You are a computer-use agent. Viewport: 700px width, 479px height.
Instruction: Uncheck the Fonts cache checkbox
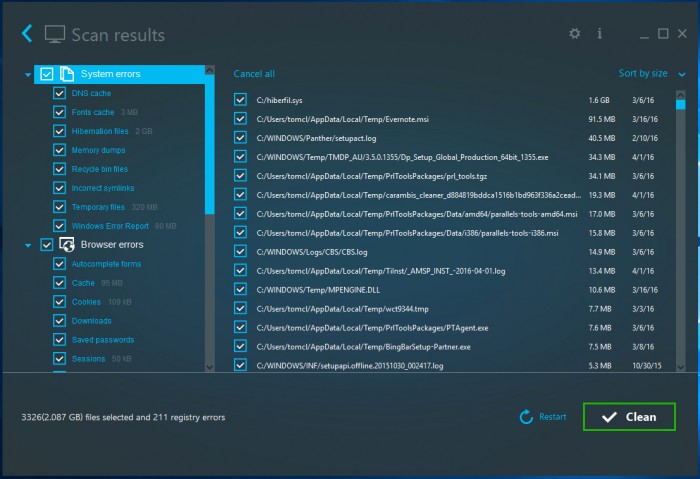(x=59, y=112)
